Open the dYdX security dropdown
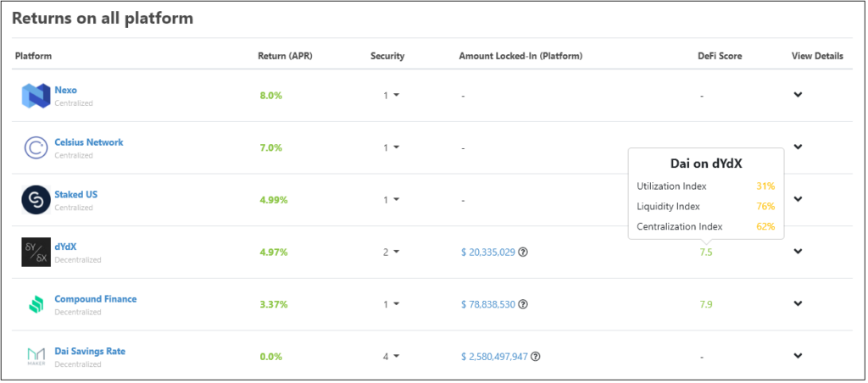The width and height of the screenshot is (868, 383). click(392, 253)
